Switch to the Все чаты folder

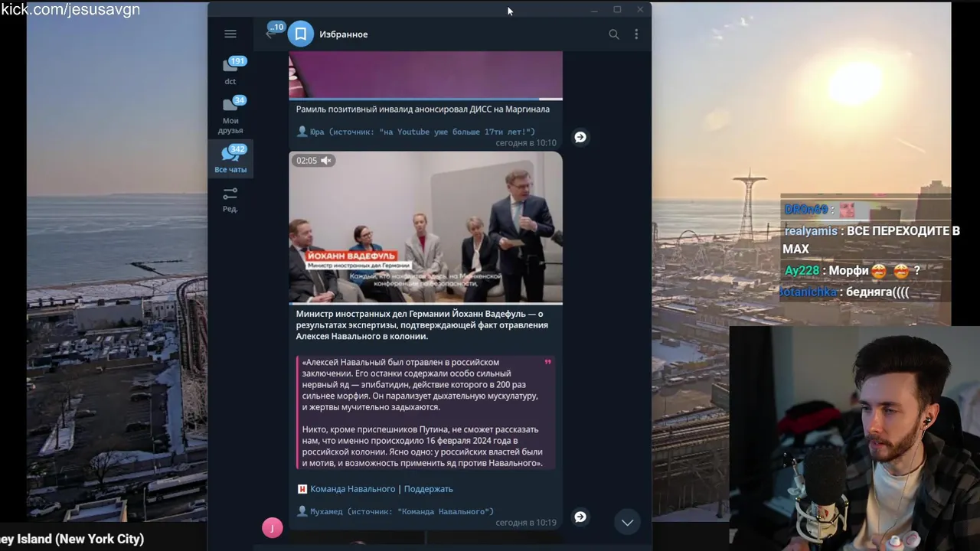(230, 159)
